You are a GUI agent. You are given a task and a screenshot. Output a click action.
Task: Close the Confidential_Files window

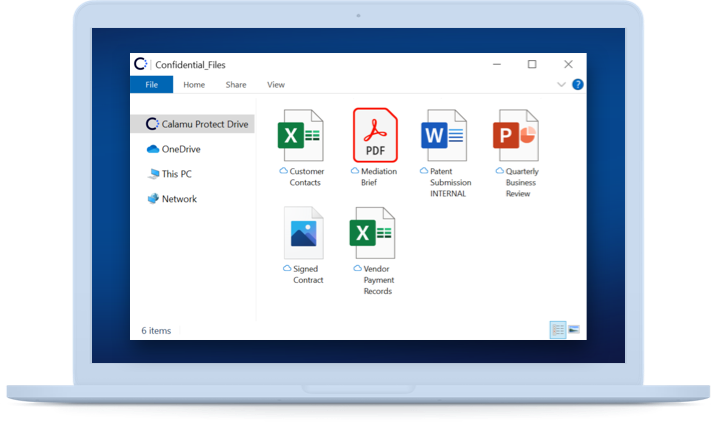point(568,64)
